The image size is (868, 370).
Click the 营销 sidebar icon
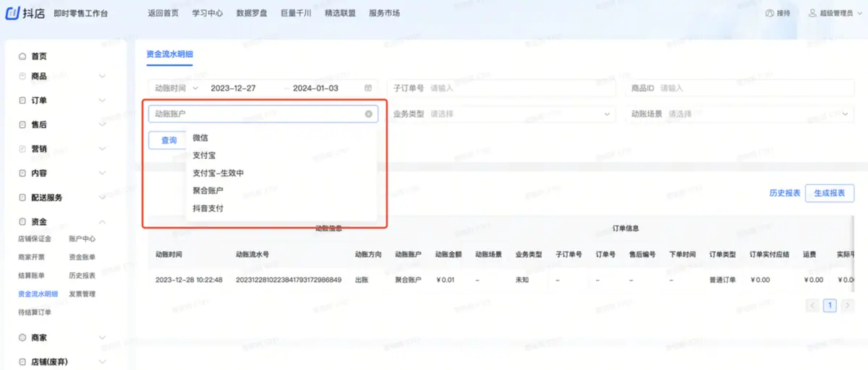pyautogui.click(x=22, y=149)
